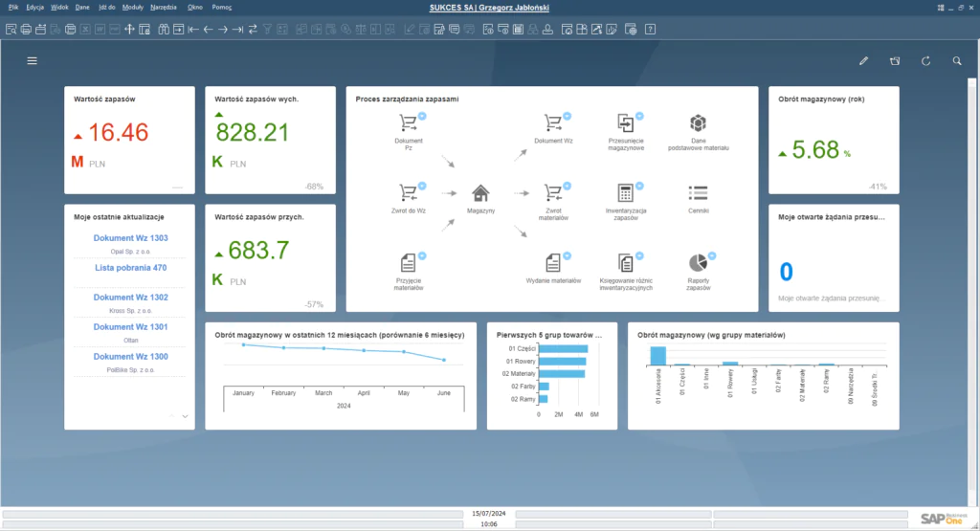Expand the recent updates list chevron
The width and height of the screenshot is (980, 531).
(185, 416)
